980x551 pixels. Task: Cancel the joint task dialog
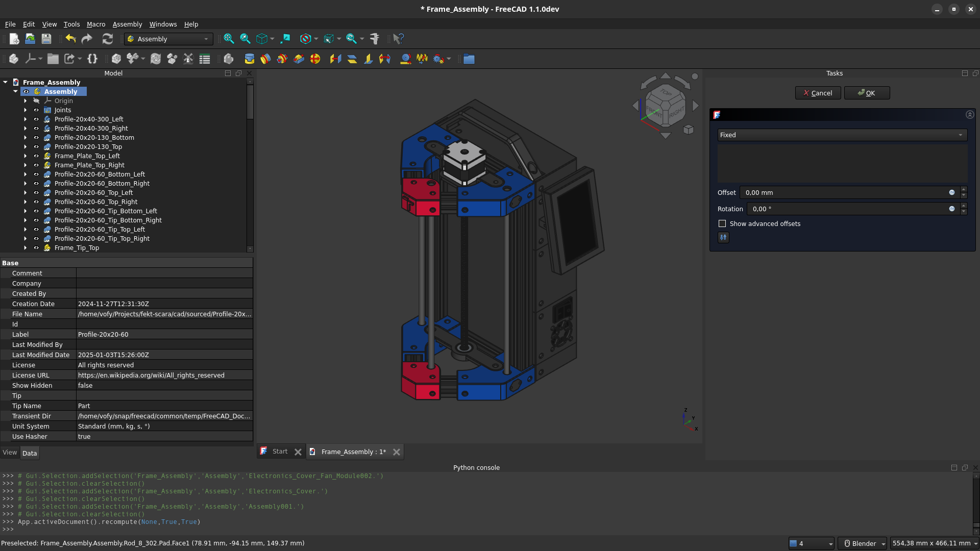[818, 93]
